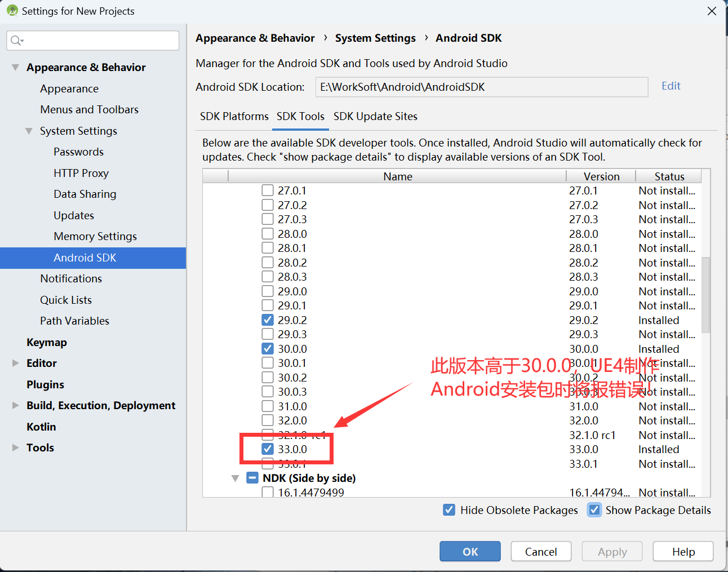Image resolution: width=728 pixels, height=572 pixels.
Task: Close the Settings for New Projects dialog
Action: pyautogui.click(x=712, y=11)
